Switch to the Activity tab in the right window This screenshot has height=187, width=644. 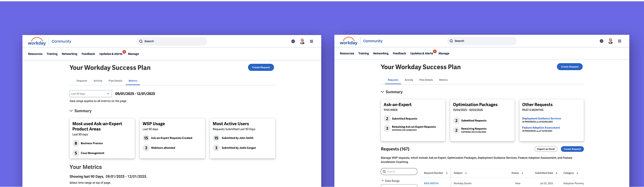click(409, 80)
